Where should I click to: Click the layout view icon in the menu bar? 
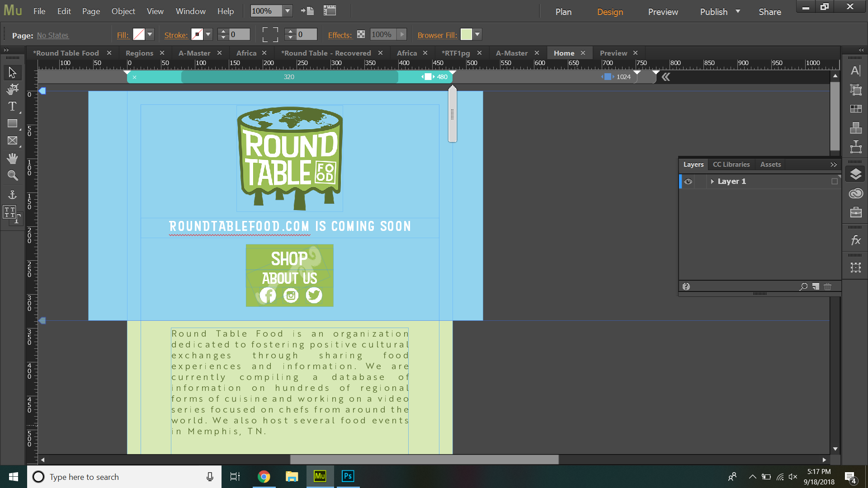click(330, 11)
